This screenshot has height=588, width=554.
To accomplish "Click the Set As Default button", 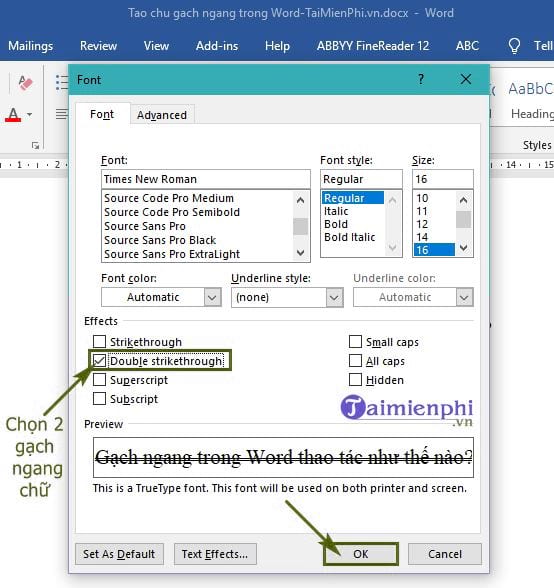I will [119, 554].
